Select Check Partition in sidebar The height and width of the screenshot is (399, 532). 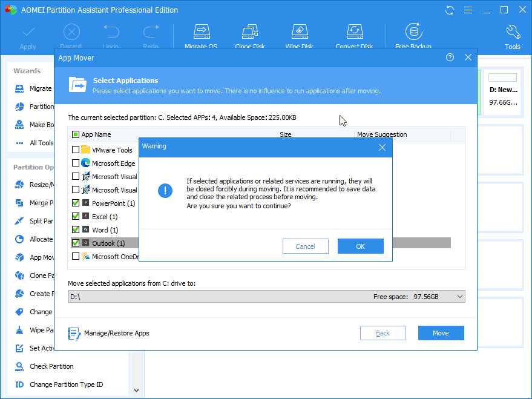click(x=51, y=366)
